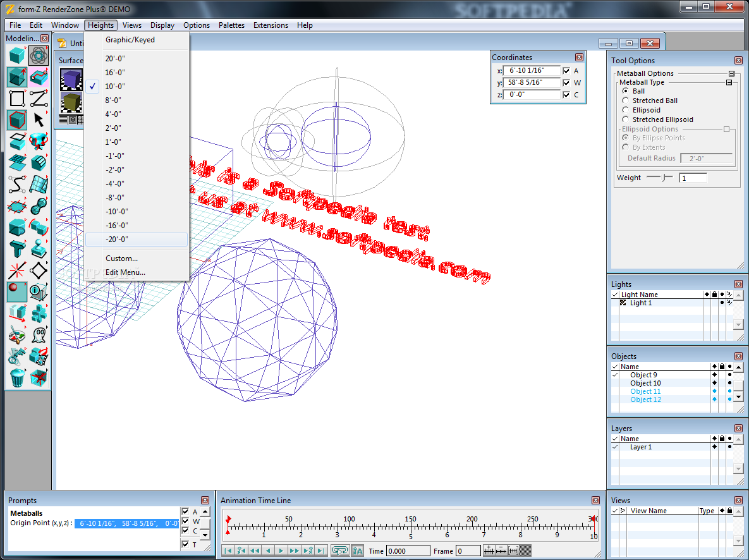Image resolution: width=749 pixels, height=560 pixels.
Task: Expand the Ellipsoid Options group
Action: (726, 130)
